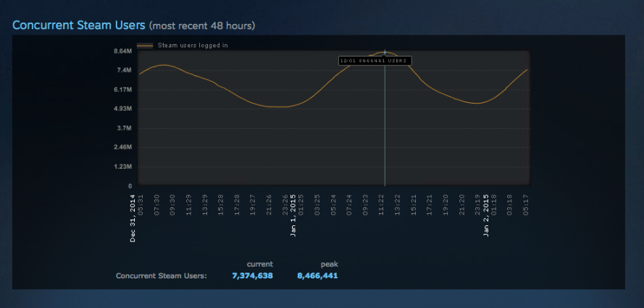This screenshot has width=644, height=308.
Task: Click the 23:19 time axis label
Action: (477, 204)
